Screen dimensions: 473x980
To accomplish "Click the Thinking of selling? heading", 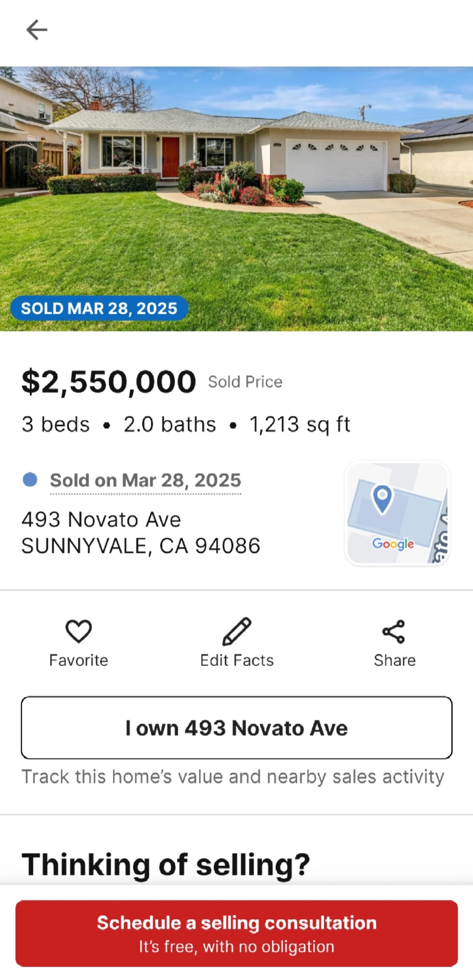I will click(x=166, y=864).
